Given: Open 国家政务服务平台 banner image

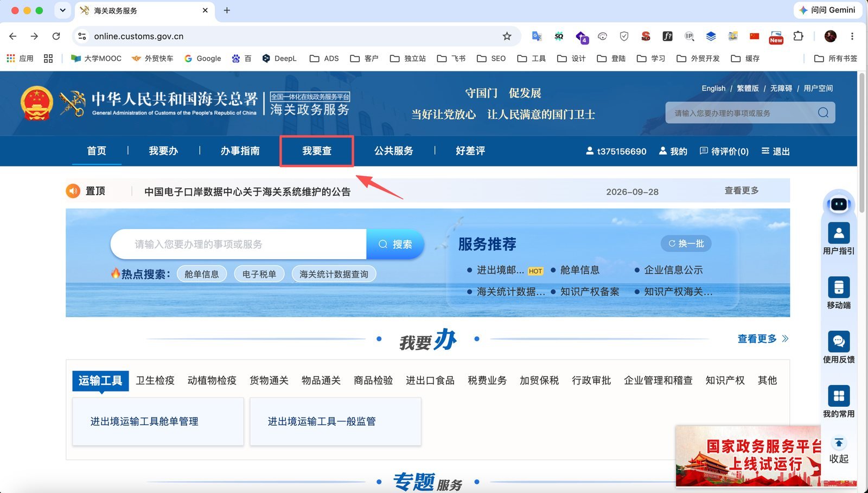Looking at the screenshot, I should 749,456.
